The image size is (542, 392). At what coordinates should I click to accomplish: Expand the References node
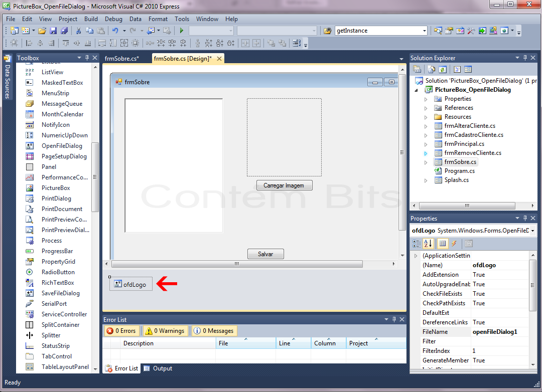tap(426, 108)
